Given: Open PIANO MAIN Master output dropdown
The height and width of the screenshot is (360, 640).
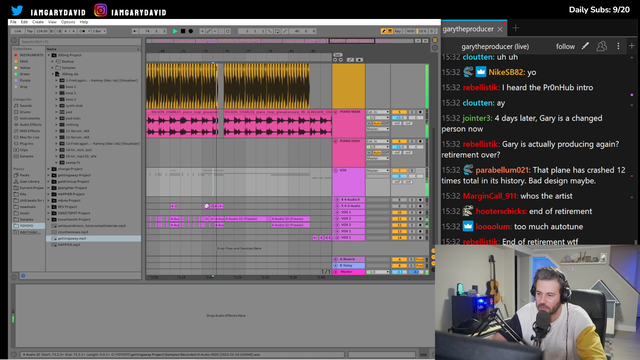Looking at the screenshot, I should (x=378, y=129).
